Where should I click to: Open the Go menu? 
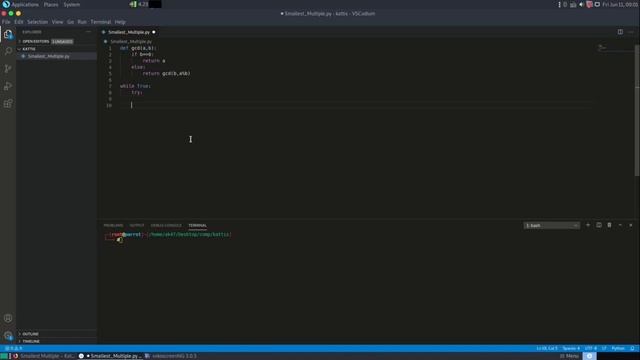[71, 22]
